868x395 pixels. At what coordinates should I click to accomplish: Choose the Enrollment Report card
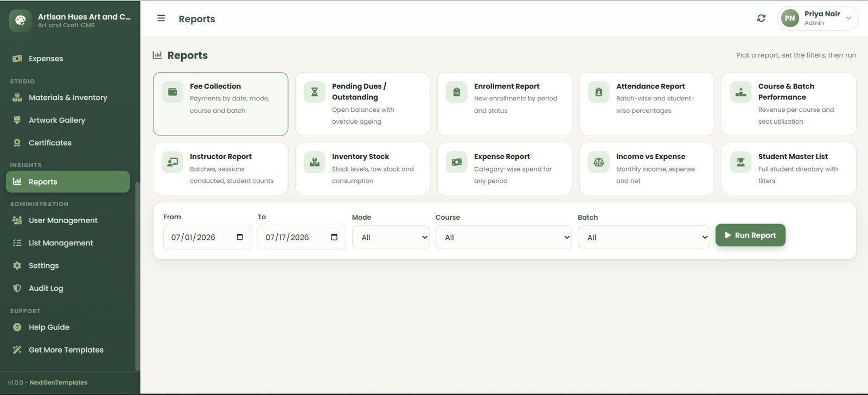tap(505, 104)
